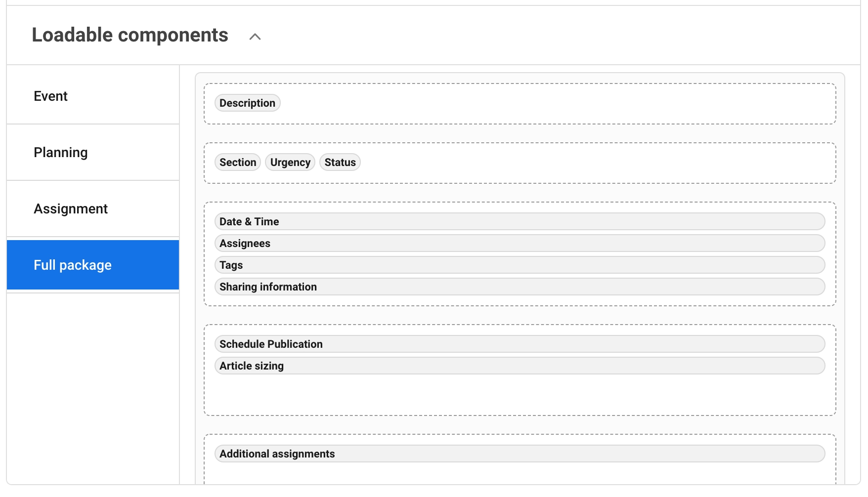Click empty space below Article sizing bar

(x=519, y=395)
